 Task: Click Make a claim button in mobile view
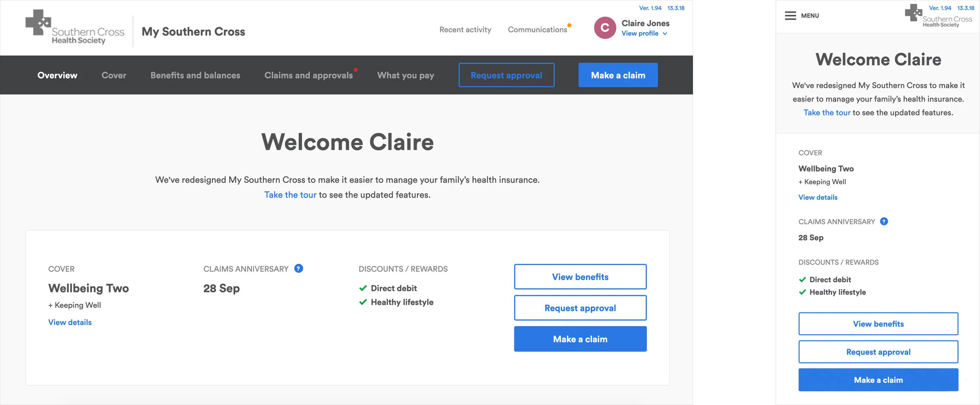pos(878,380)
